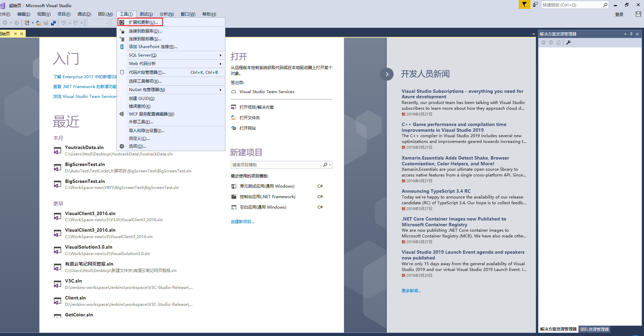Switch to 团队资源管理器 tab
The width and height of the screenshot is (644, 336).
tap(595, 329)
